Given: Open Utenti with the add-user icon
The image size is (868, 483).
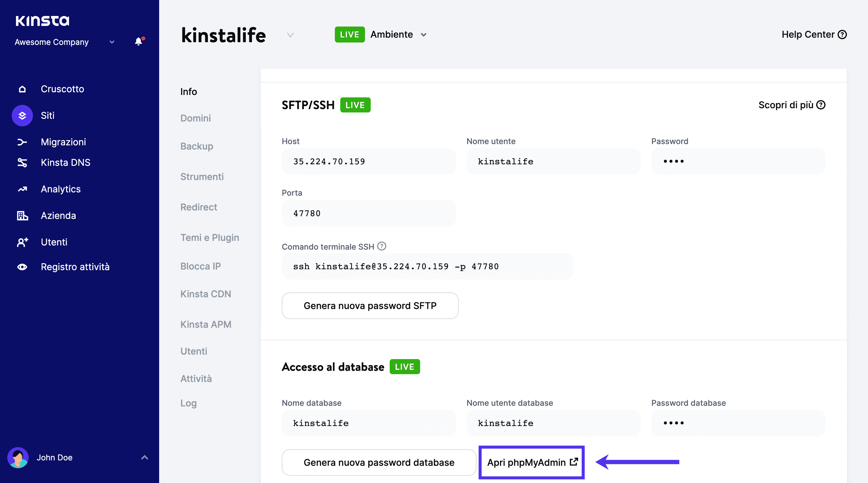Looking at the screenshot, I should [x=22, y=242].
